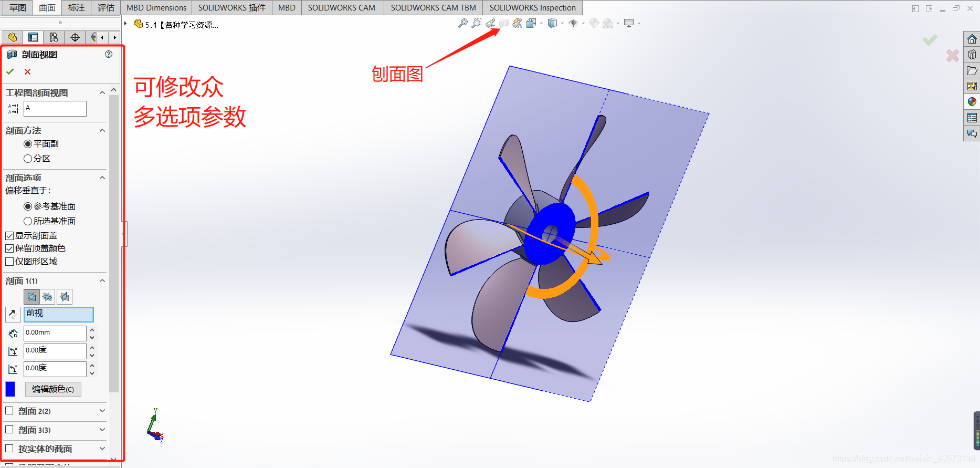Expand the 5.4 flyout feature tree arrow
The image size is (980, 468).
[125, 24]
